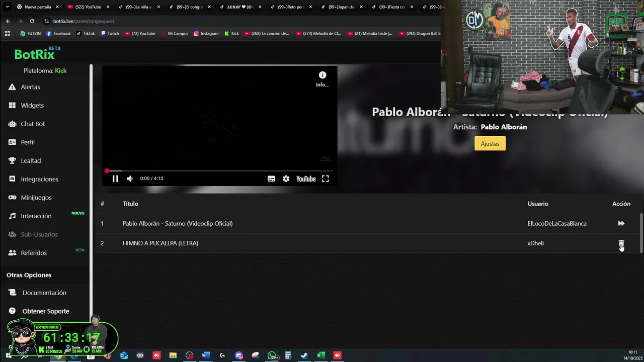Delete HIMNO A PUCALLPA from queue
Image resolution: width=644 pixels, height=362 pixels.
pyautogui.click(x=621, y=243)
